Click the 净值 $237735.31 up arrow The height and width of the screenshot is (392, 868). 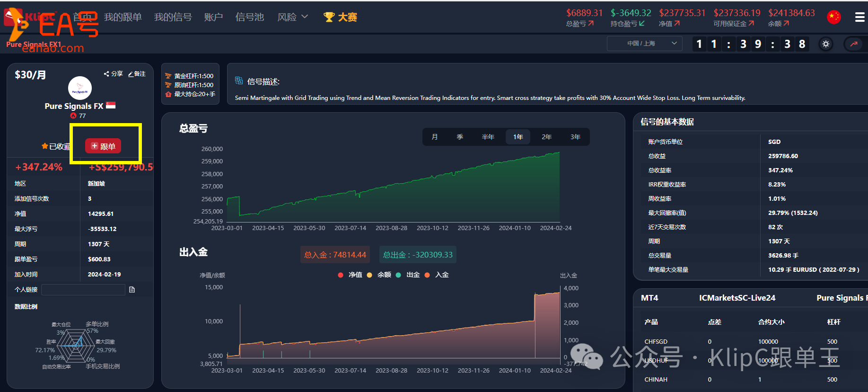[677, 23]
